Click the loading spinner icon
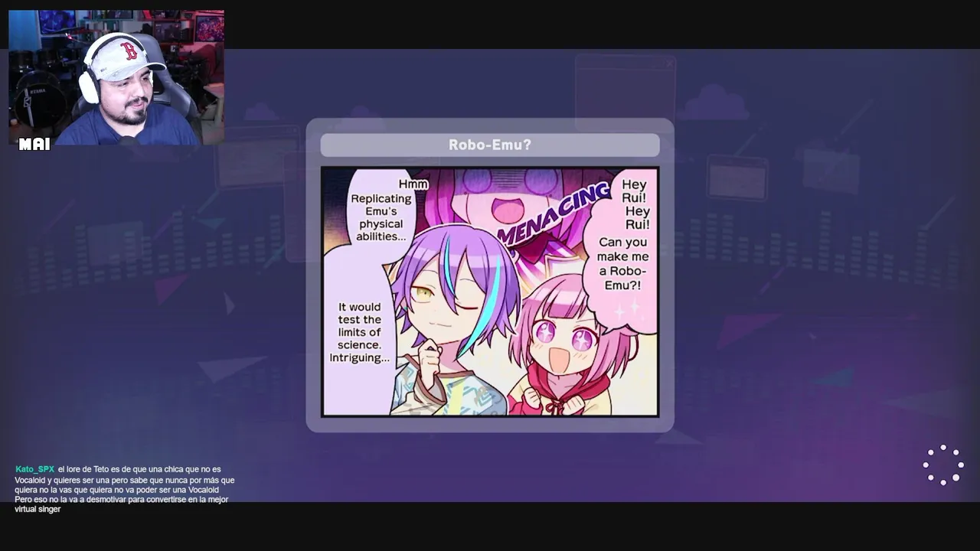980x551 pixels. (x=943, y=465)
